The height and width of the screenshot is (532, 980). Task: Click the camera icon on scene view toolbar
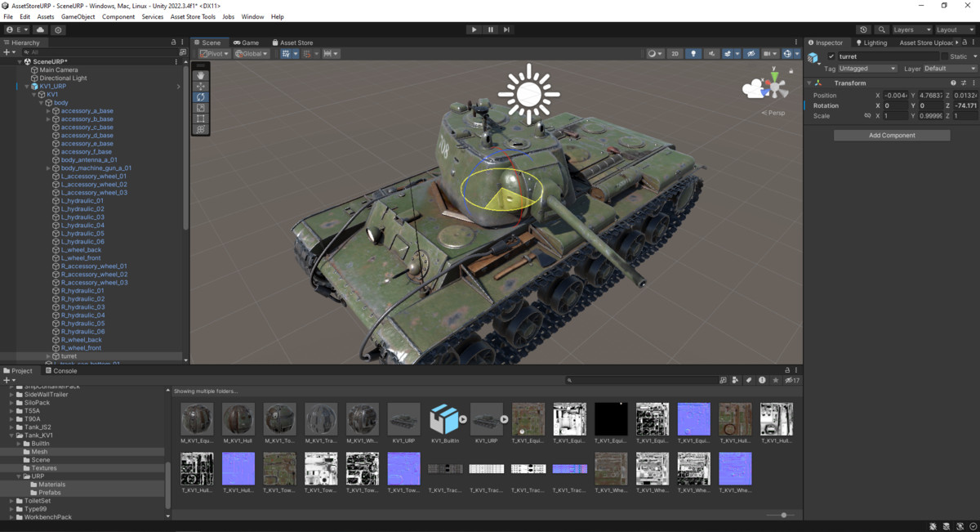point(768,53)
